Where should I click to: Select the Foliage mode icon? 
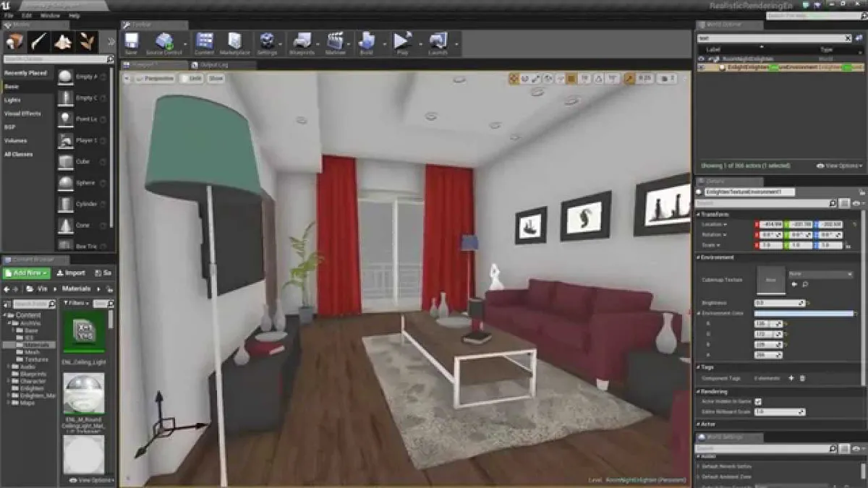click(88, 41)
